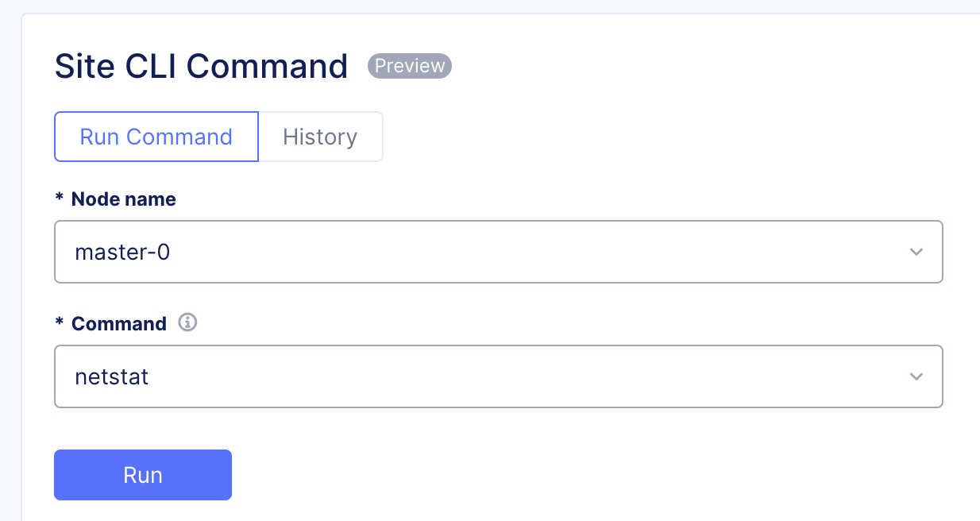The image size is (980, 521).
Task: Switch to the History tab
Action: coord(320,137)
